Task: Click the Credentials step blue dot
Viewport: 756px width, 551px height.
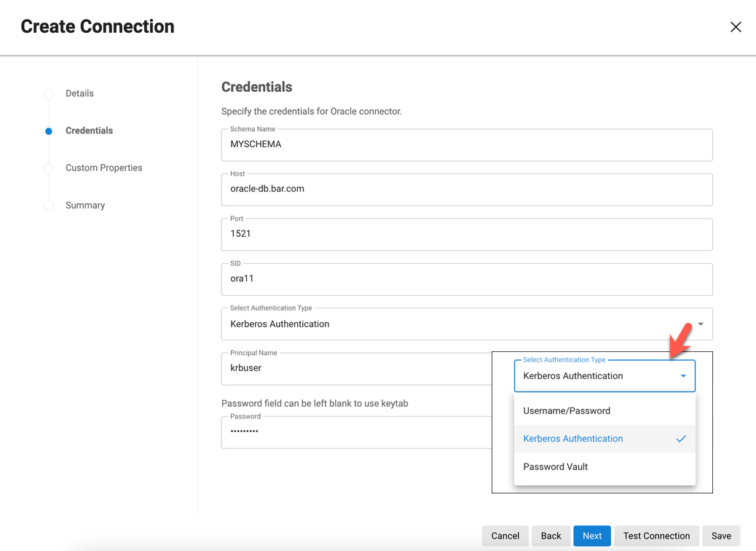Action: [x=49, y=131]
